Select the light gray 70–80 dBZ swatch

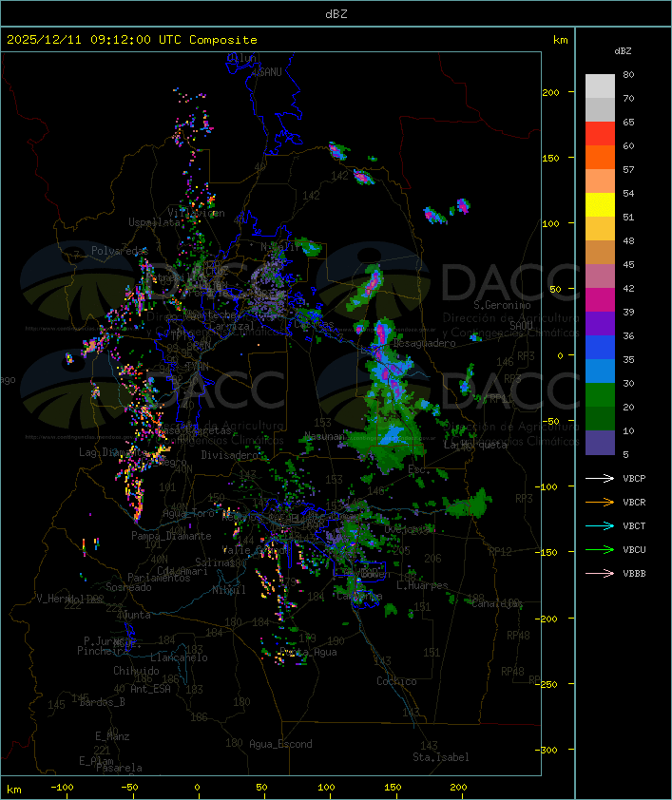coord(600,86)
